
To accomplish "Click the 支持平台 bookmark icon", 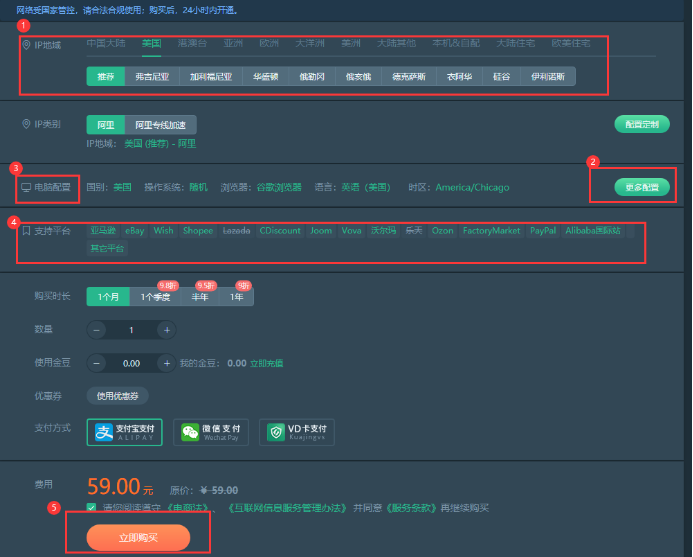I will point(26,231).
